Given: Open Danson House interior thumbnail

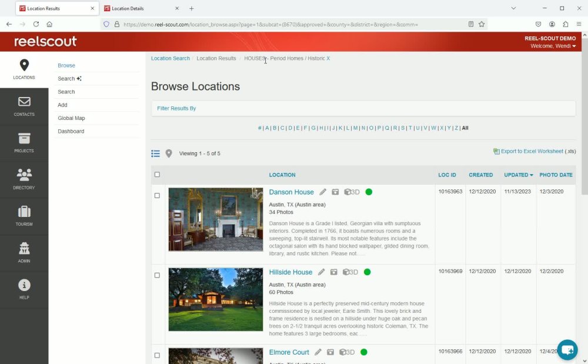Looking at the screenshot, I should (x=216, y=219).
